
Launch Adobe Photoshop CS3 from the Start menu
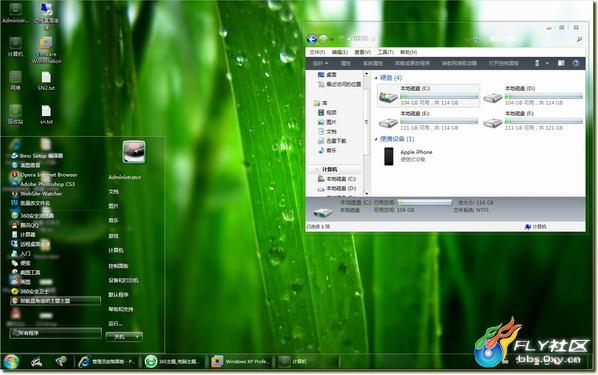click(x=43, y=184)
